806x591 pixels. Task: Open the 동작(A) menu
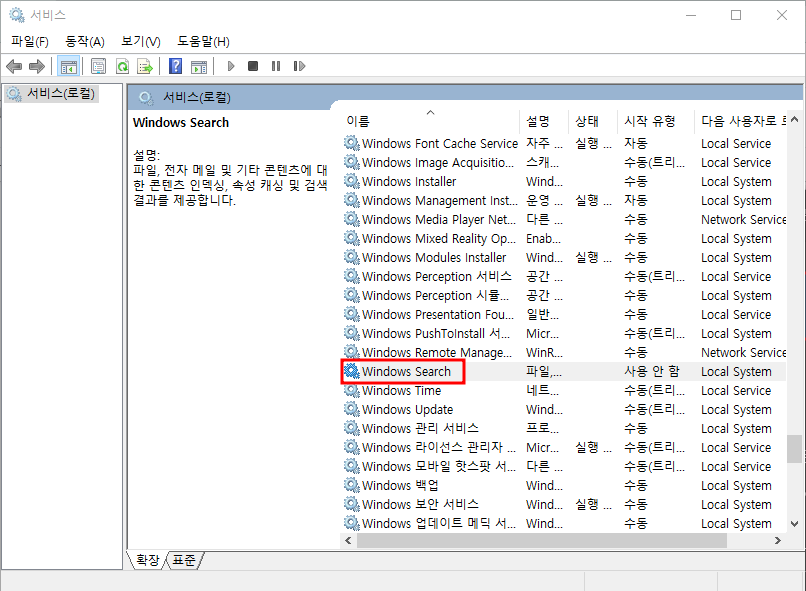pos(85,42)
